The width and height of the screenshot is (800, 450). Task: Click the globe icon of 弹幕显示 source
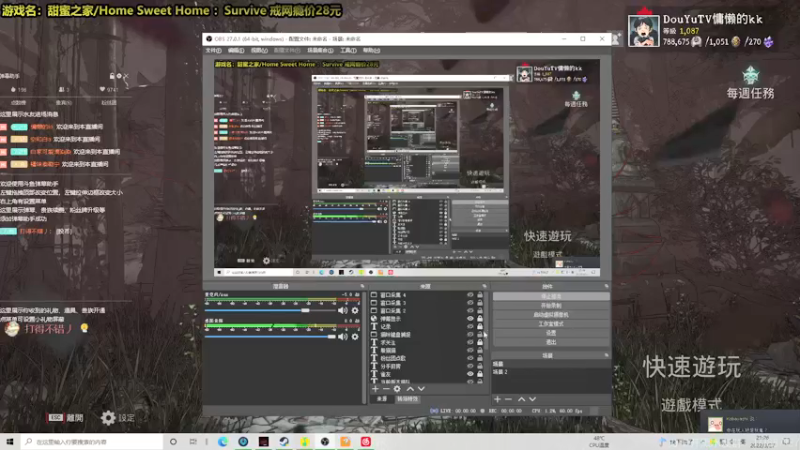tap(374, 318)
